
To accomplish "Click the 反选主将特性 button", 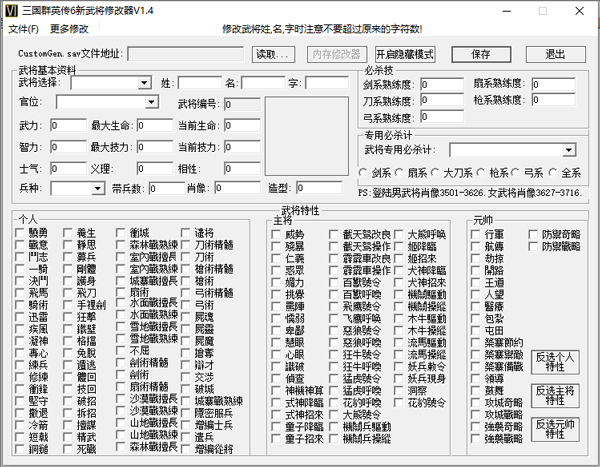I will point(555,395).
